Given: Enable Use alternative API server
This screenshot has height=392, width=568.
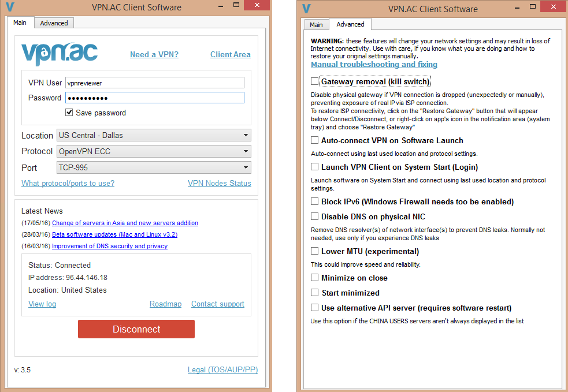Looking at the screenshot, I should tap(315, 308).
